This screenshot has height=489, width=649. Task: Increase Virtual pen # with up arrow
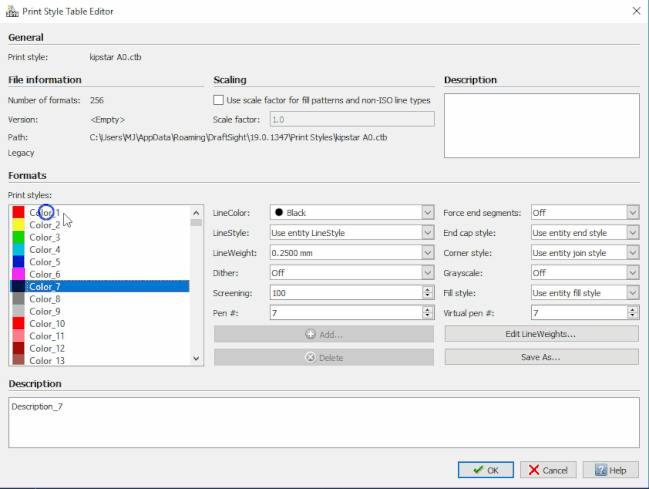coord(632,309)
